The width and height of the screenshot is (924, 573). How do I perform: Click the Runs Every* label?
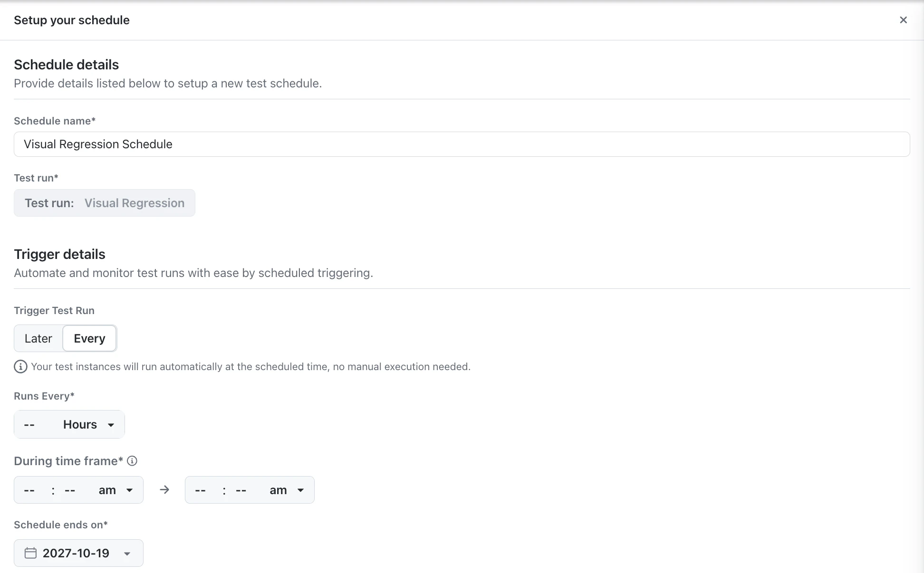(x=44, y=396)
